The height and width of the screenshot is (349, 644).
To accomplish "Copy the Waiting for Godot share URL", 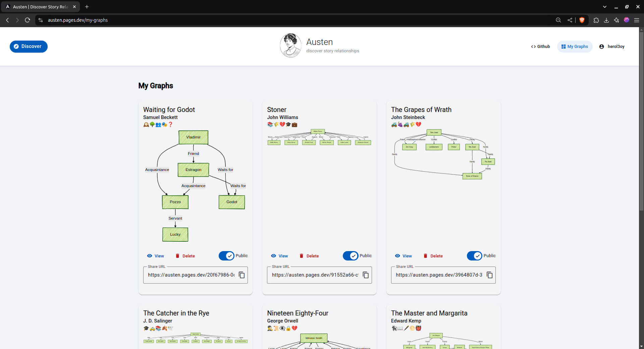I will pos(241,275).
